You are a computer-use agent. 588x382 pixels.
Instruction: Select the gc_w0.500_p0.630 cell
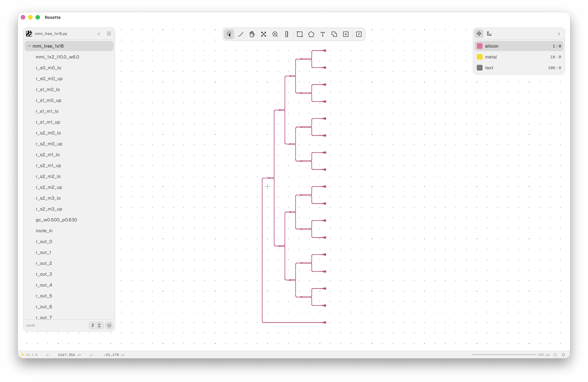pyautogui.click(x=56, y=220)
